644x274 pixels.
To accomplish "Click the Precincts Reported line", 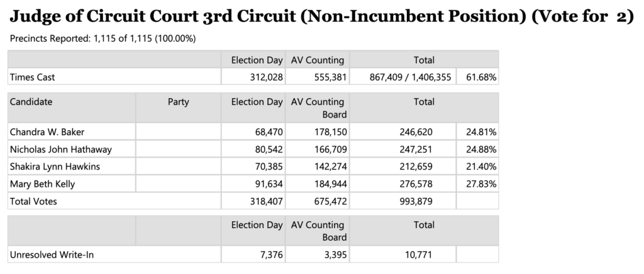I will click(104, 39).
